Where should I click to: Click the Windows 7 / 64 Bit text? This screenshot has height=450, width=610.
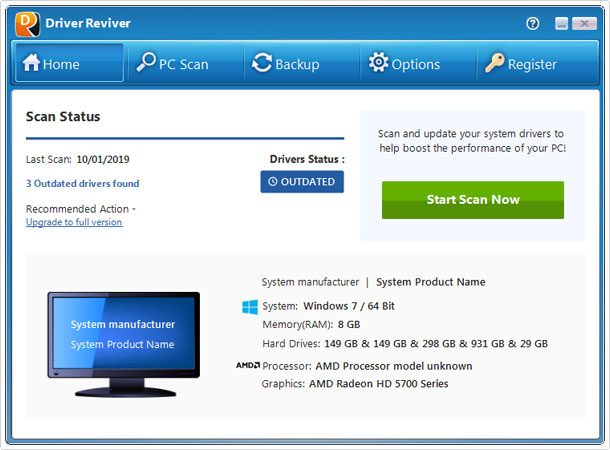click(x=349, y=306)
